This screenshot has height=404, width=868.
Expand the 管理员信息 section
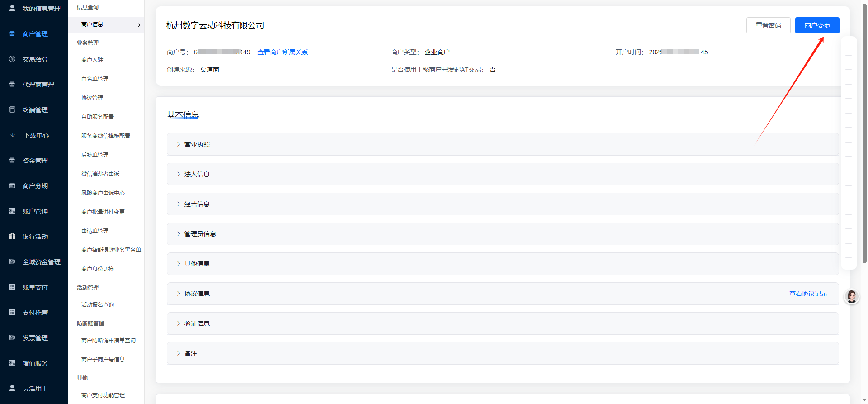[200, 234]
